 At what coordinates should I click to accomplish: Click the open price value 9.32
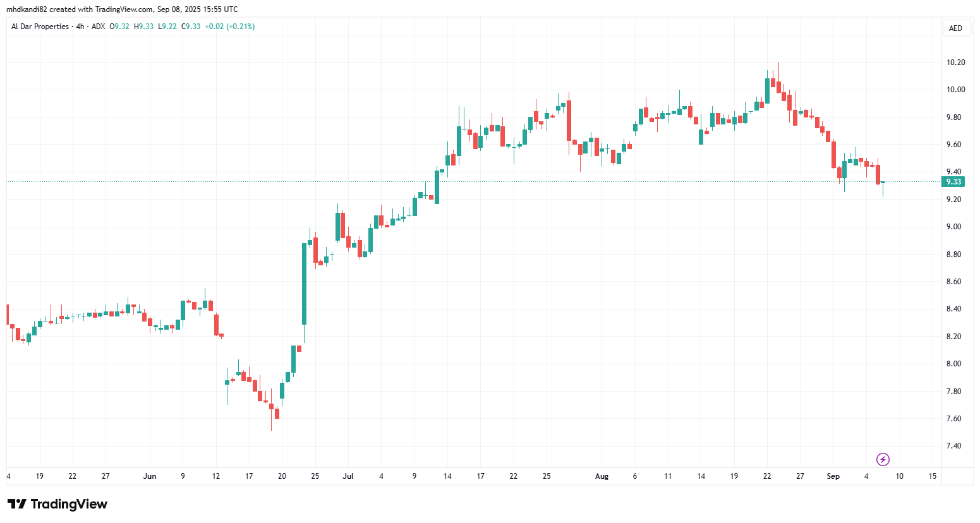pos(120,27)
